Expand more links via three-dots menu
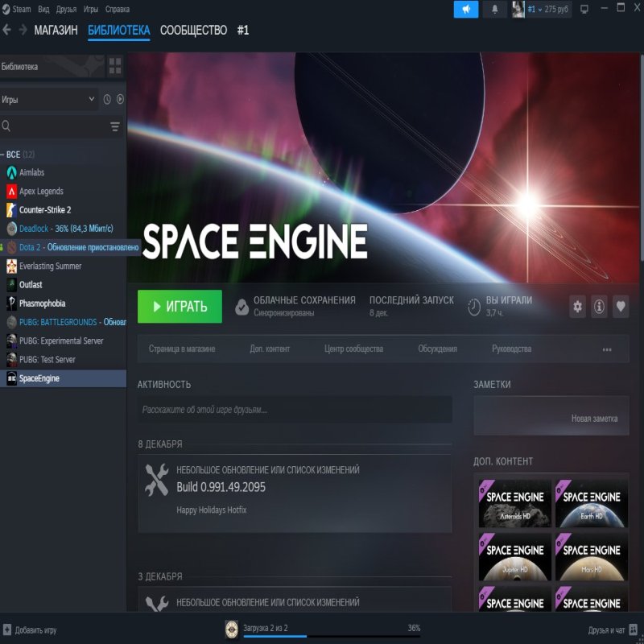The height and width of the screenshot is (644, 644). click(606, 349)
